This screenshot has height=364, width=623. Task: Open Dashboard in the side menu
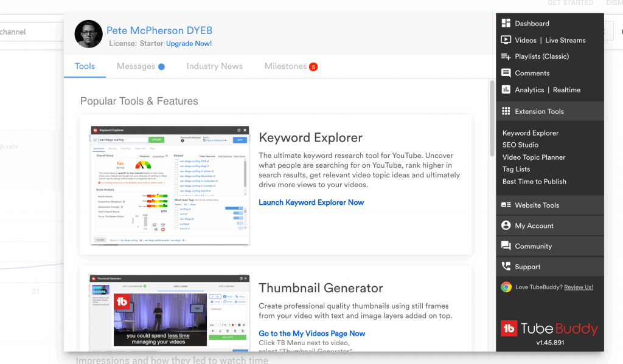pos(532,24)
